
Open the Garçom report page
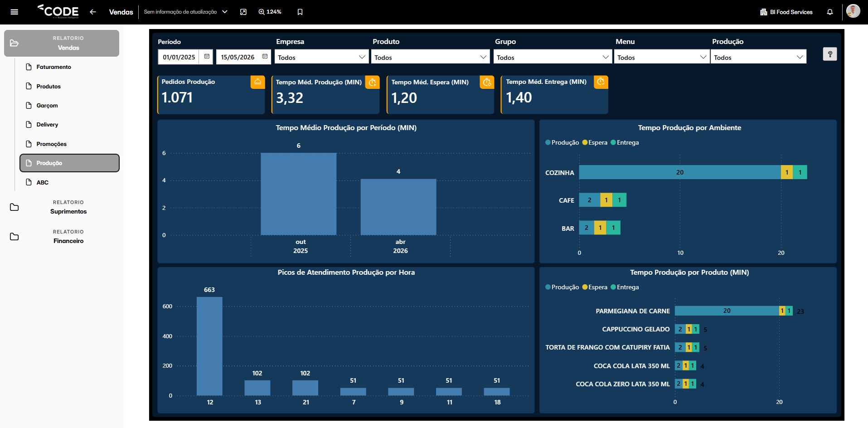click(x=47, y=106)
